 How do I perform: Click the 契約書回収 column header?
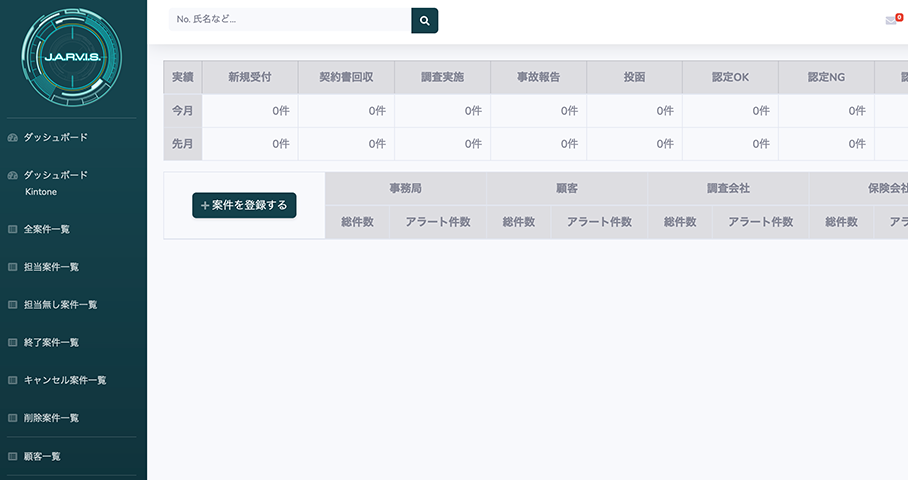point(346,78)
